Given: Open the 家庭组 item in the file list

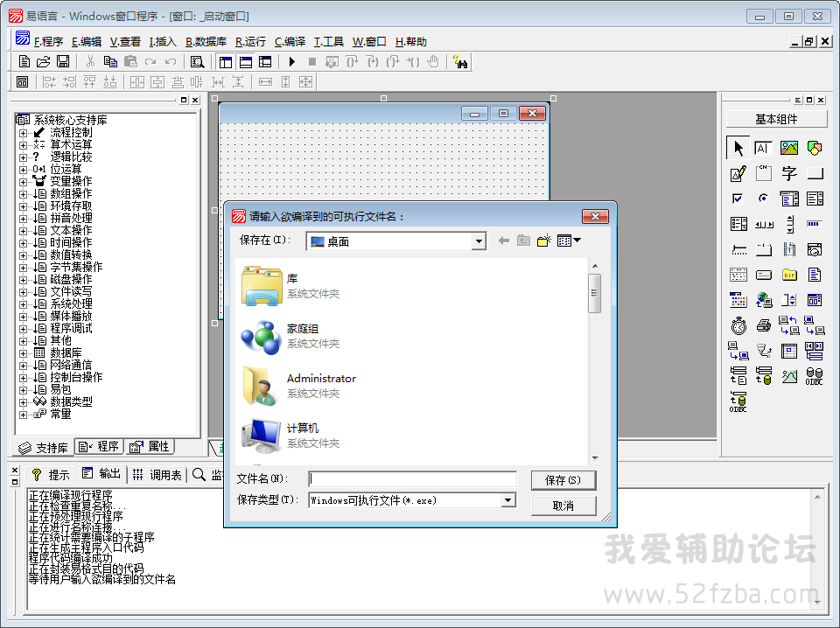Looking at the screenshot, I should point(290,336).
